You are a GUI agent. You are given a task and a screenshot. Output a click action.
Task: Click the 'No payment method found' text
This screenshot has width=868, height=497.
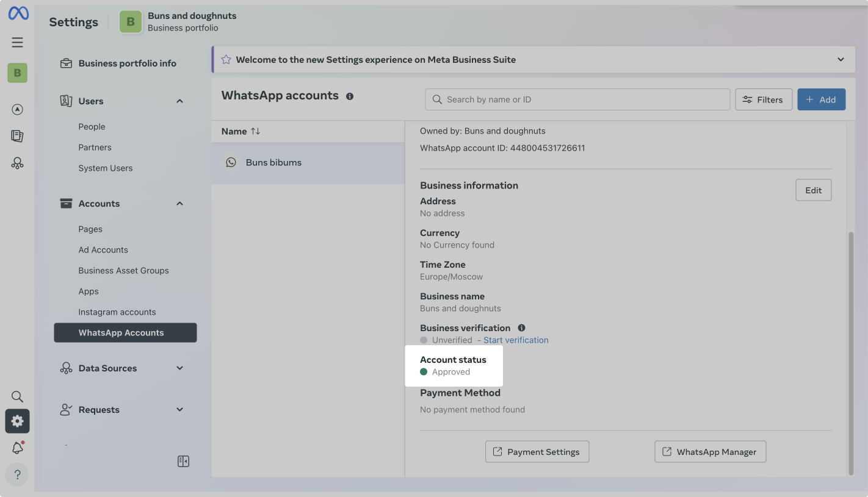pyautogui.click(x=472, y=410)
